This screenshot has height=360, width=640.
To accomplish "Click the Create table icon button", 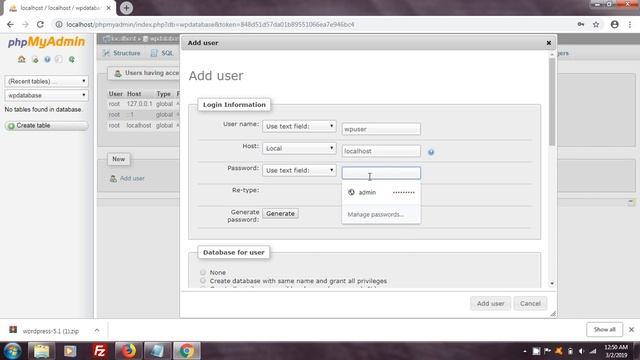I will (47, 126).
